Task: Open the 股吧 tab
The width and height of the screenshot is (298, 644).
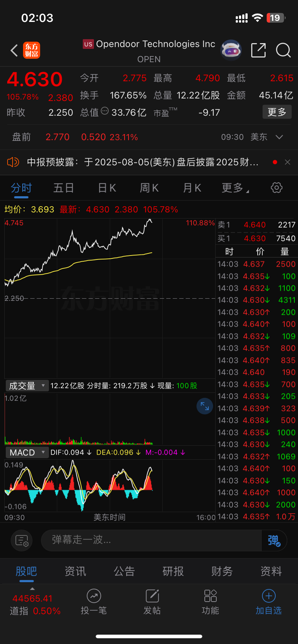Action: coord(26,571)
